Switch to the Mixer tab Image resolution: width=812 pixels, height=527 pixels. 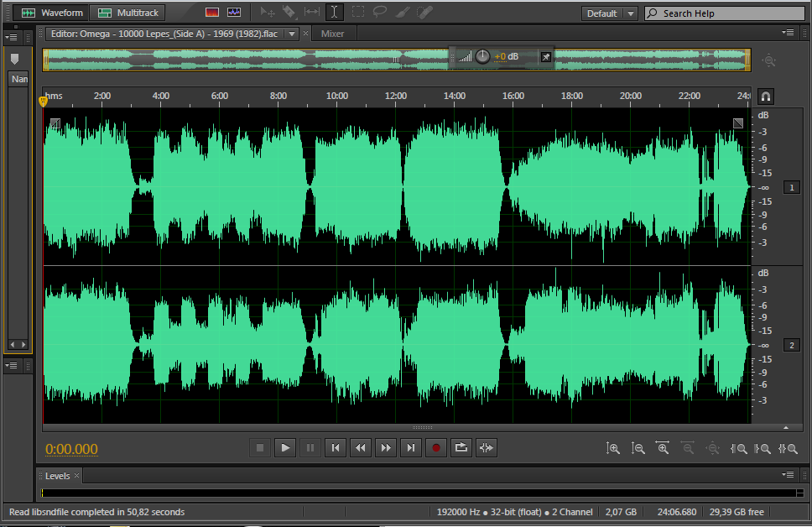click(332, 34)
